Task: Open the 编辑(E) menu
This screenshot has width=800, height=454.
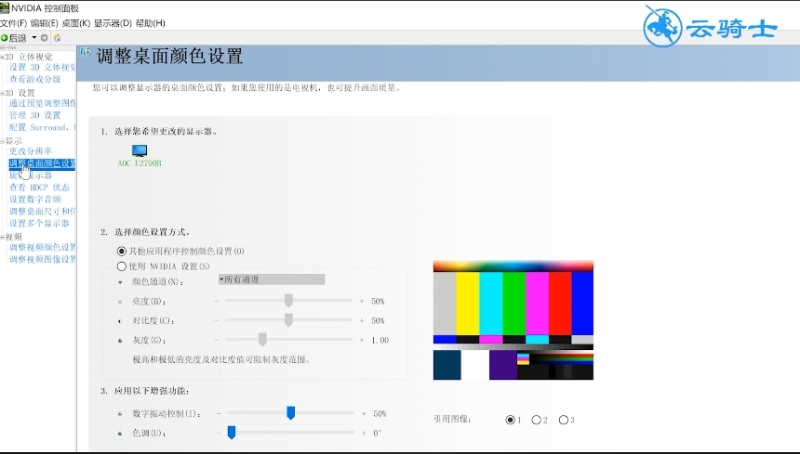Action: tap(44, 23)
